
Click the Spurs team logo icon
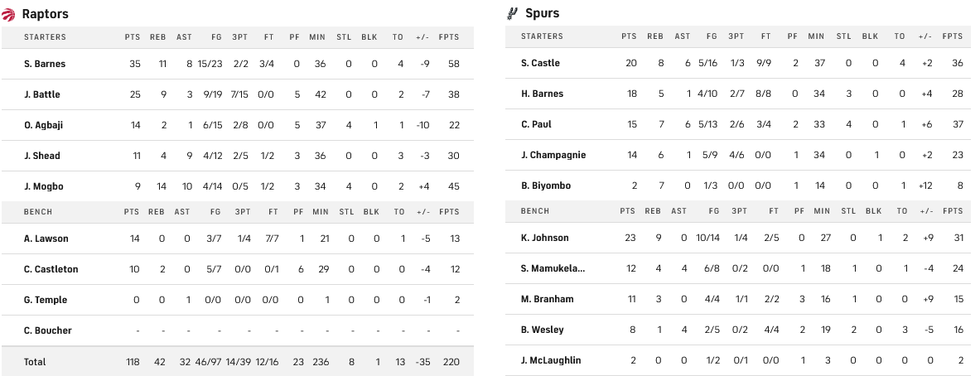513,13
